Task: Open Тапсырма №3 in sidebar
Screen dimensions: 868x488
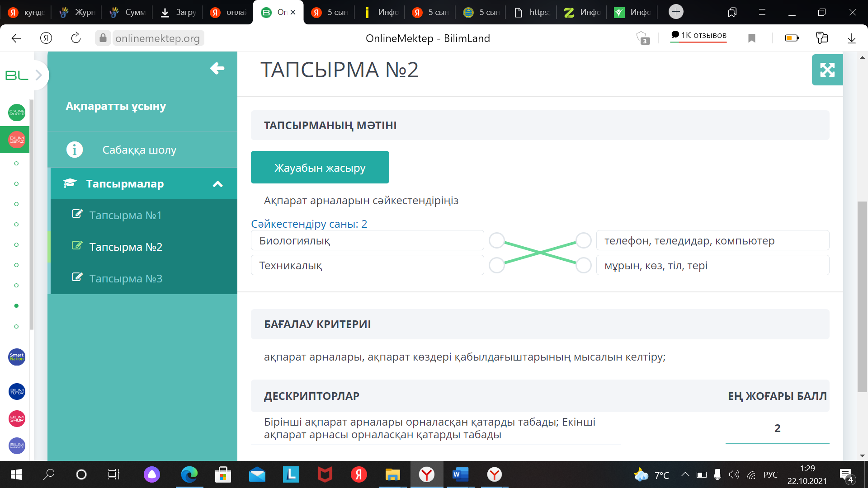Action: (126, 279)
